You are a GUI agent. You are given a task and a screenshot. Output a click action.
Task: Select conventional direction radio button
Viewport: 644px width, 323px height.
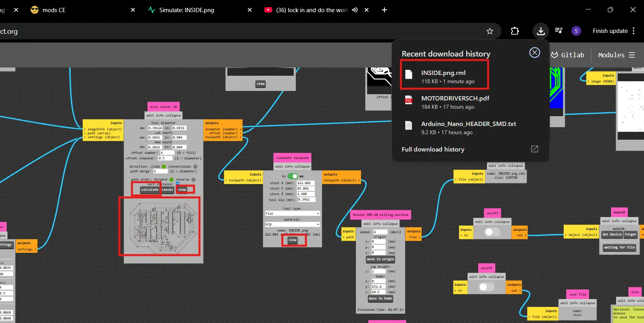[x=195, y=166]
